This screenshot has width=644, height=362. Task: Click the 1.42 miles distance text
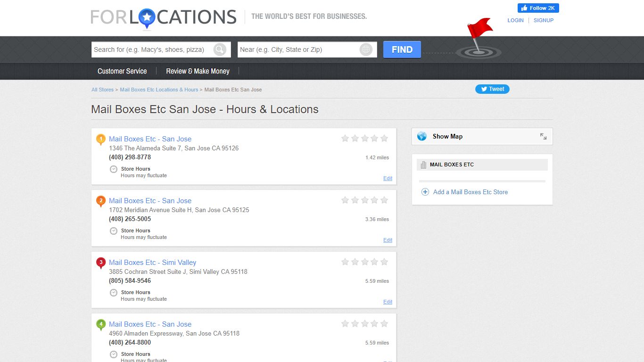(377, 157)
